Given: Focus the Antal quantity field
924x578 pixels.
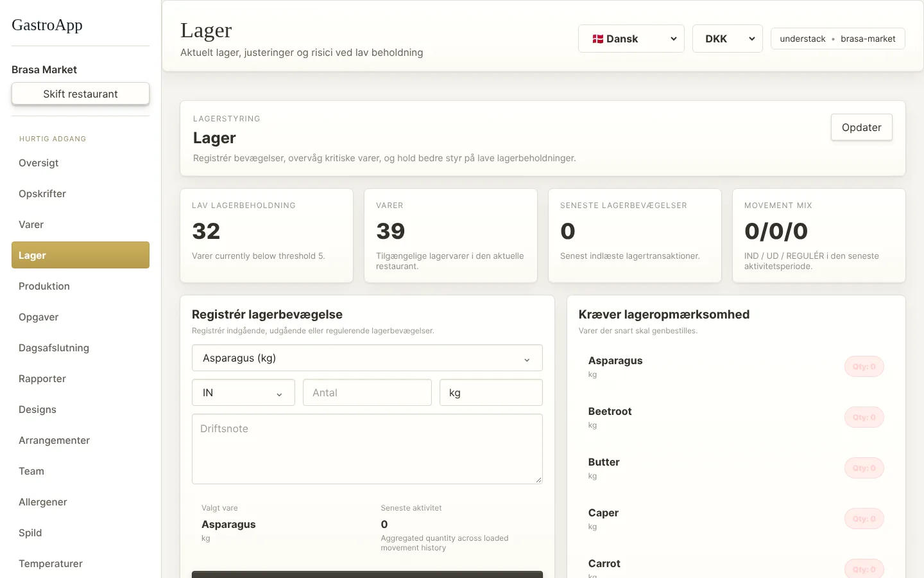Looking at the screenshot, I should point(367,392).
